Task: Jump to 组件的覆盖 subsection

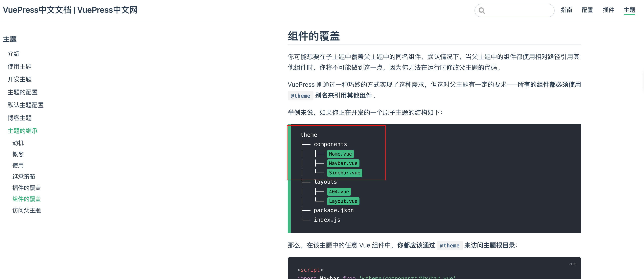Action: (27, 199)
